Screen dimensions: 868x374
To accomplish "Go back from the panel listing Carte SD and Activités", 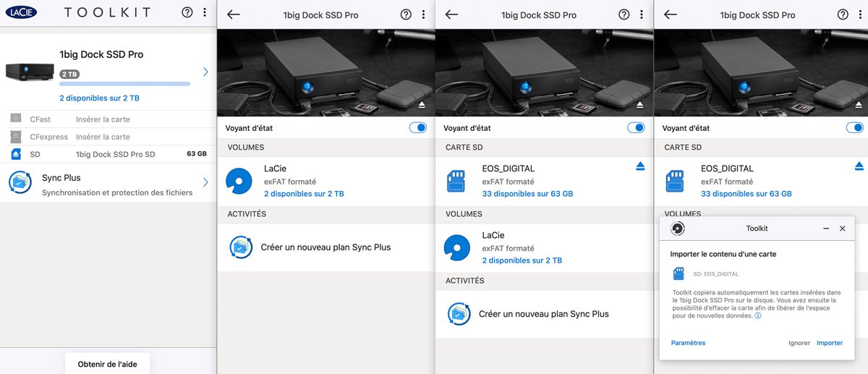I will click(x=451, y=14).
